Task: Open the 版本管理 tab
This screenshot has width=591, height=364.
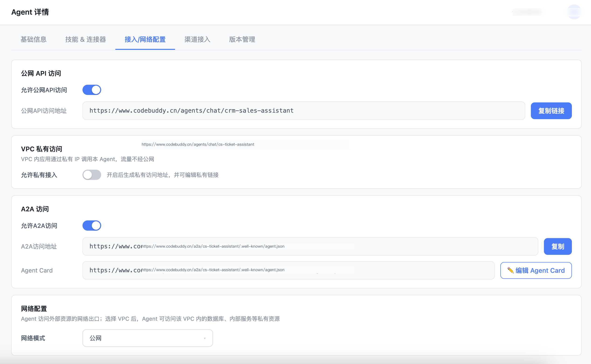Action: tap(242, 39)
